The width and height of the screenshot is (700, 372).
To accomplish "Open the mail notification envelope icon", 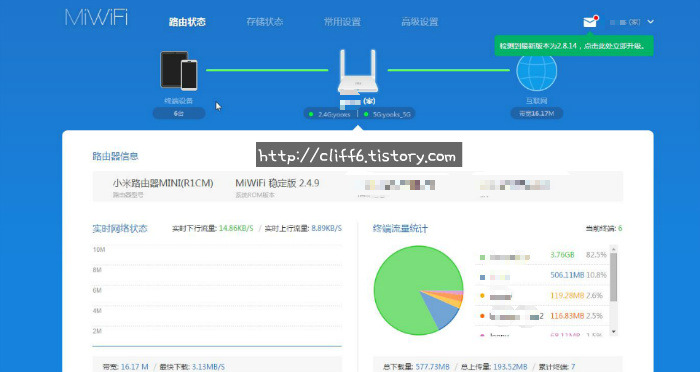I will click(590, 22).
